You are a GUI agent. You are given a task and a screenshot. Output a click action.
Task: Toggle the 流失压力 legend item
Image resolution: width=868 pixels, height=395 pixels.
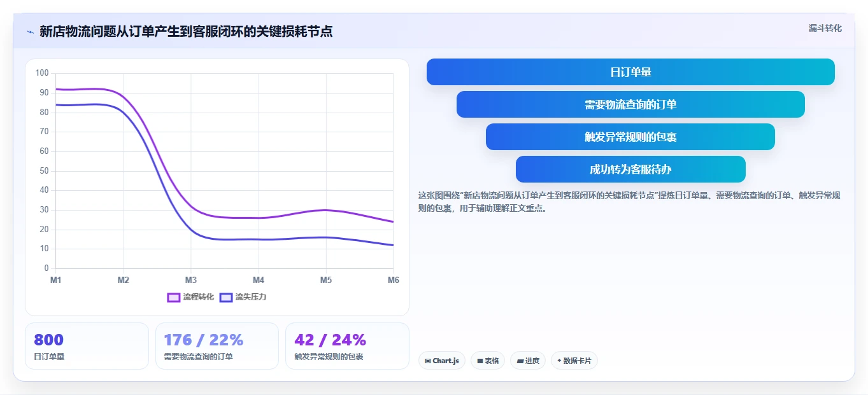click(243, 297)
